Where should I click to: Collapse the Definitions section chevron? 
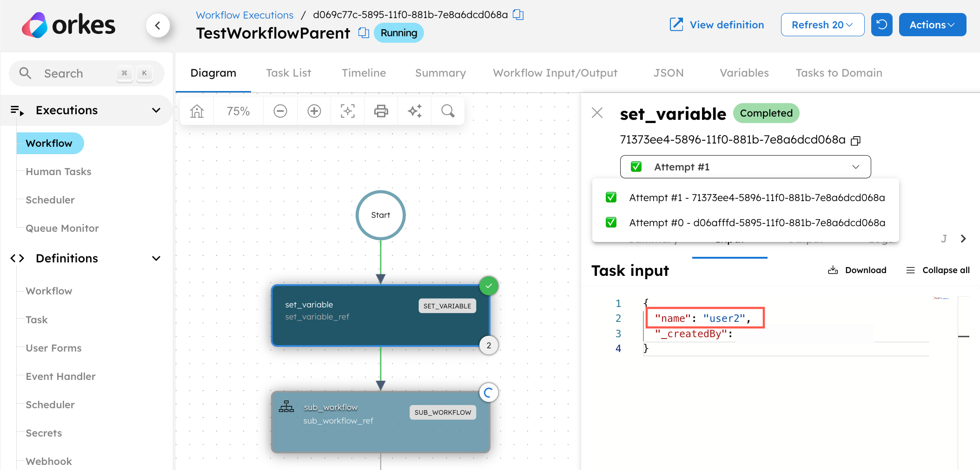coord(156,258)
